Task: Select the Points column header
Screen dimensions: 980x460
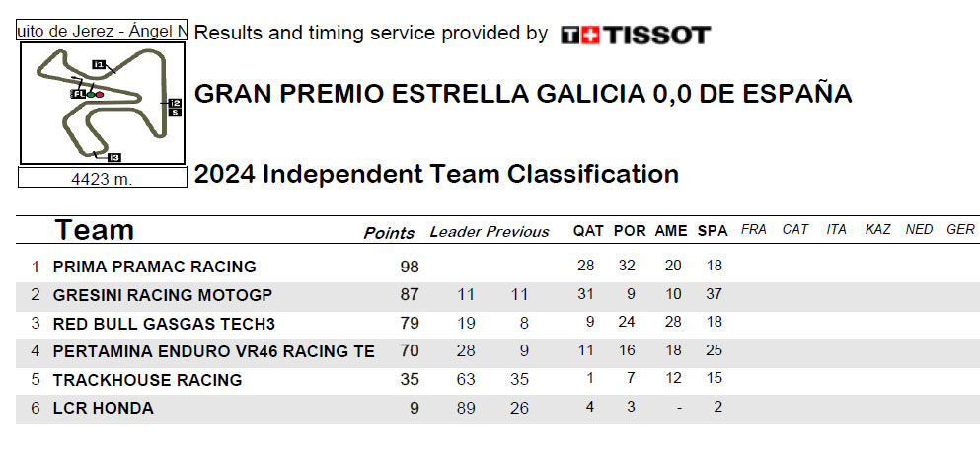Action: click(x=389, y=233)
